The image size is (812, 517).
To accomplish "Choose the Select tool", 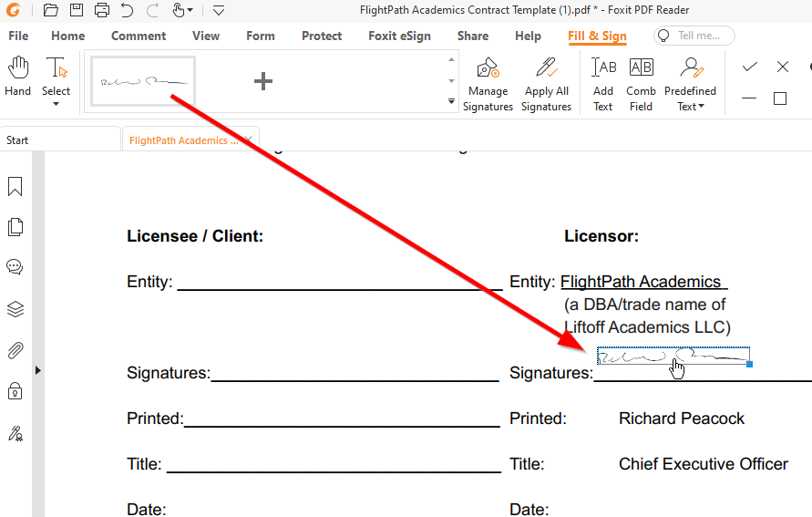I will click(x=56, y=77).
